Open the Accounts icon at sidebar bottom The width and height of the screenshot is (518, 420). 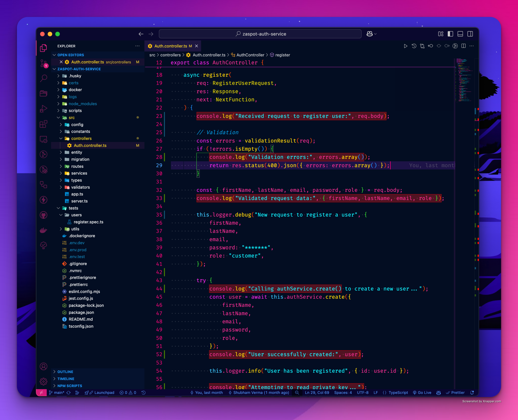(x=44, y=367)
